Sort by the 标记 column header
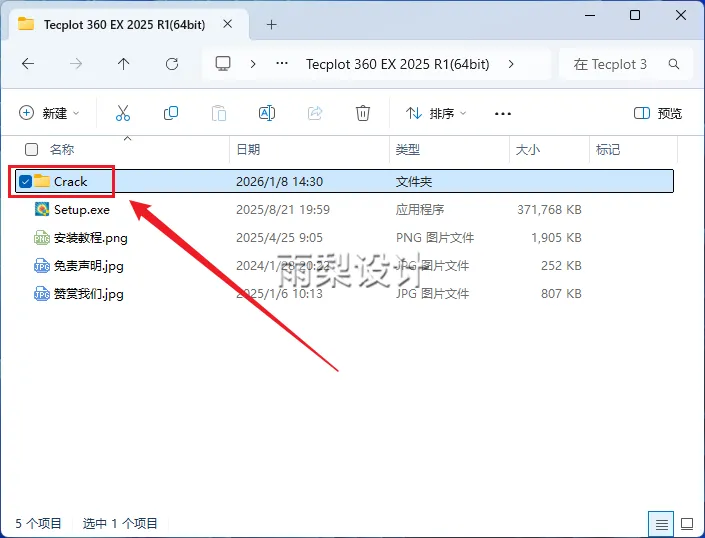 [608, 149]
